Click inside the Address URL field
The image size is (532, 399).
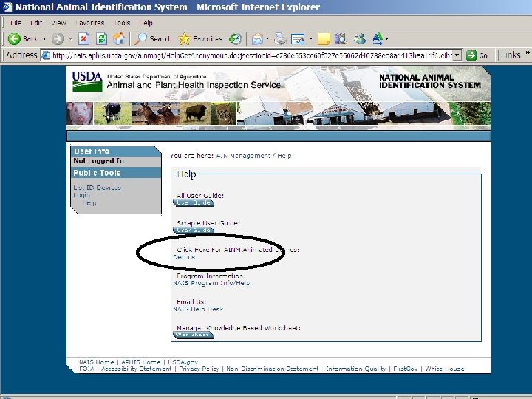coord(251,55)
